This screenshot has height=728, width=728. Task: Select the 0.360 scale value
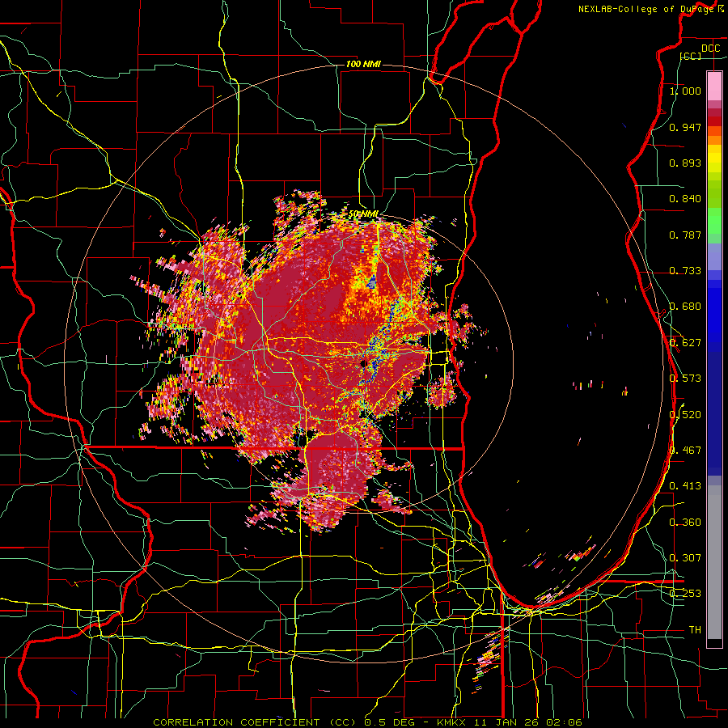point(685,523)
